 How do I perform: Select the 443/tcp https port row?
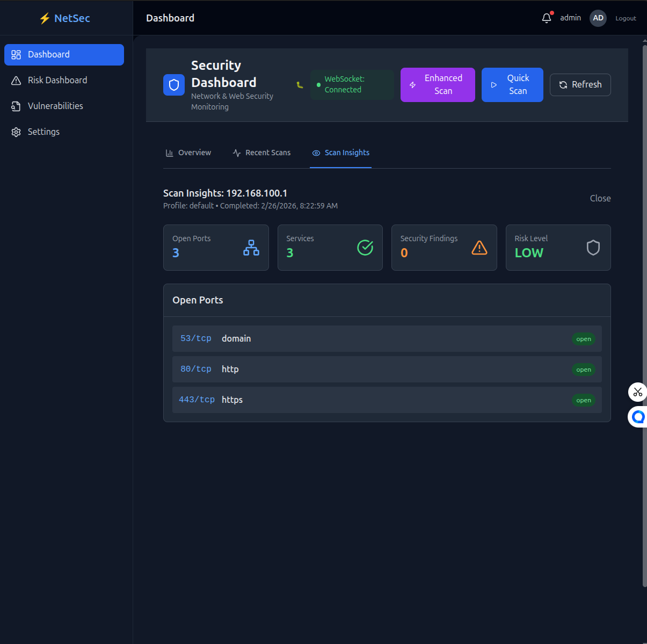pyautogui.click(x=387, y=400)
